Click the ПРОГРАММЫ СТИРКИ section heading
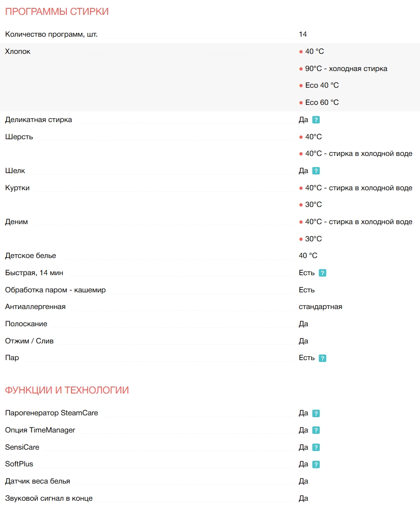Screen dimensions: 420x516 pyautogui.click(x=57, y=12)
